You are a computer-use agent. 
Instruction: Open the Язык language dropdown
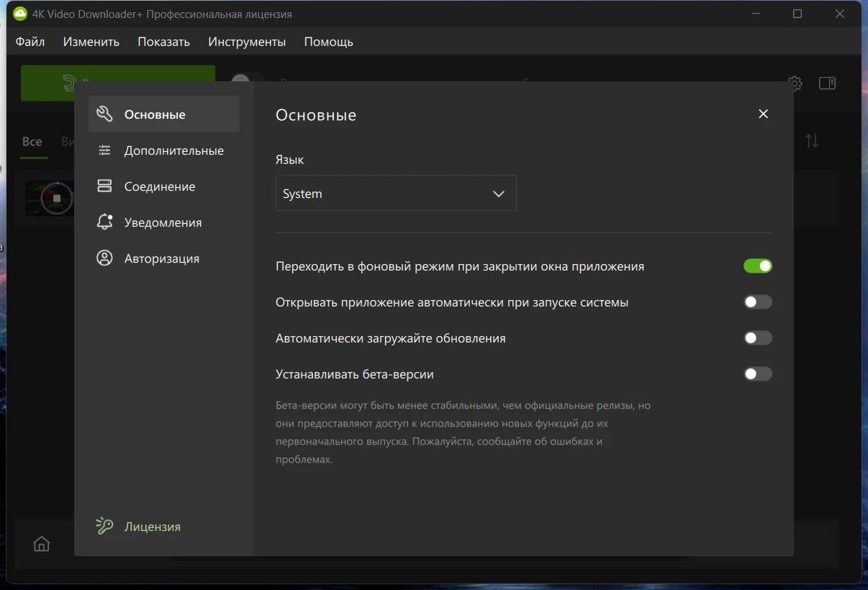395,194
